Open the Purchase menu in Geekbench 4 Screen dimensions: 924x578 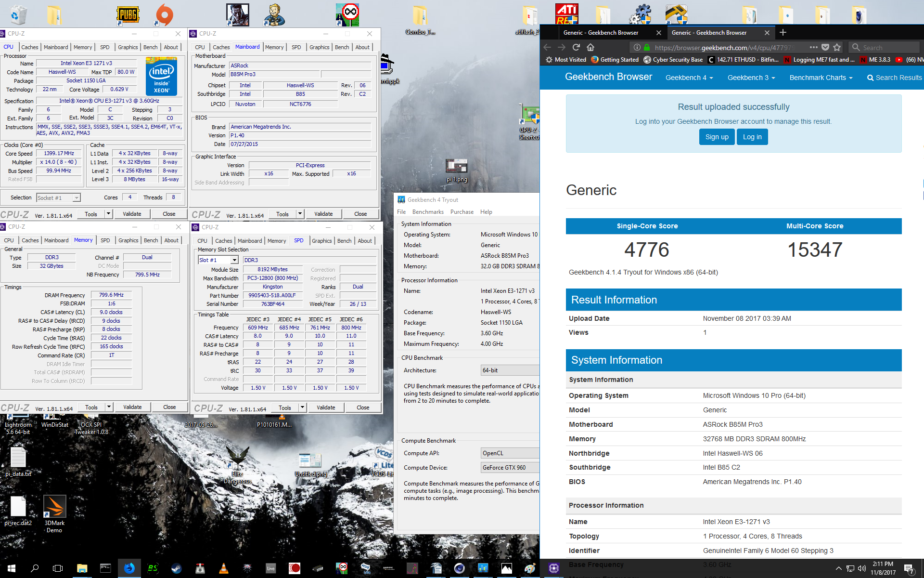462,212
